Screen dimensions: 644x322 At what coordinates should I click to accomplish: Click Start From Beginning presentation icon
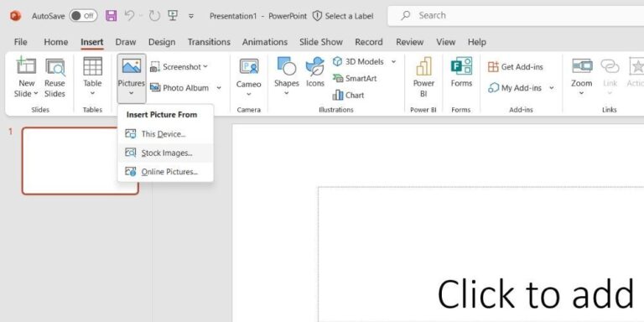tap(173, 16)
